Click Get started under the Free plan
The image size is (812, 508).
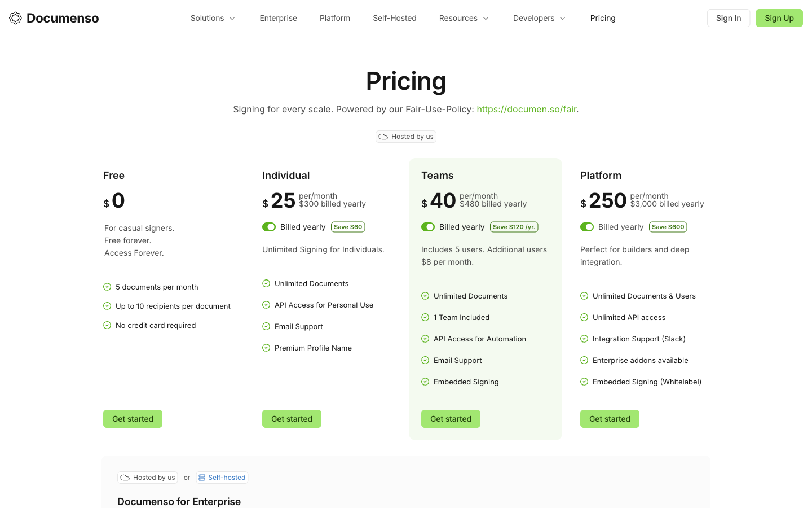(133, 419)
